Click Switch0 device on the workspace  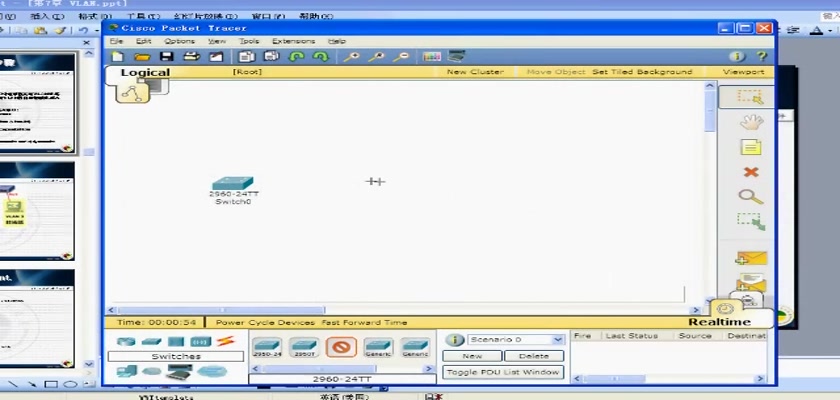(232, 185)
